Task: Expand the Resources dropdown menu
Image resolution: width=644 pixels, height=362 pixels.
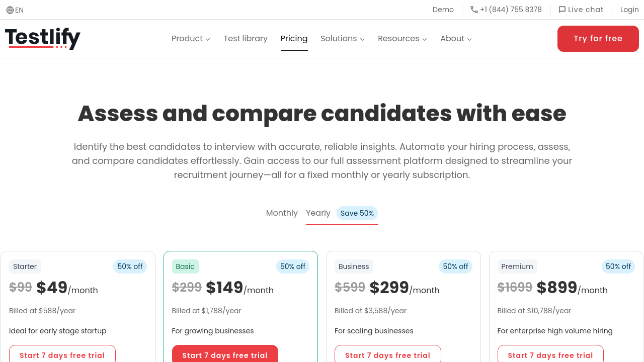Action: point(402,39)
